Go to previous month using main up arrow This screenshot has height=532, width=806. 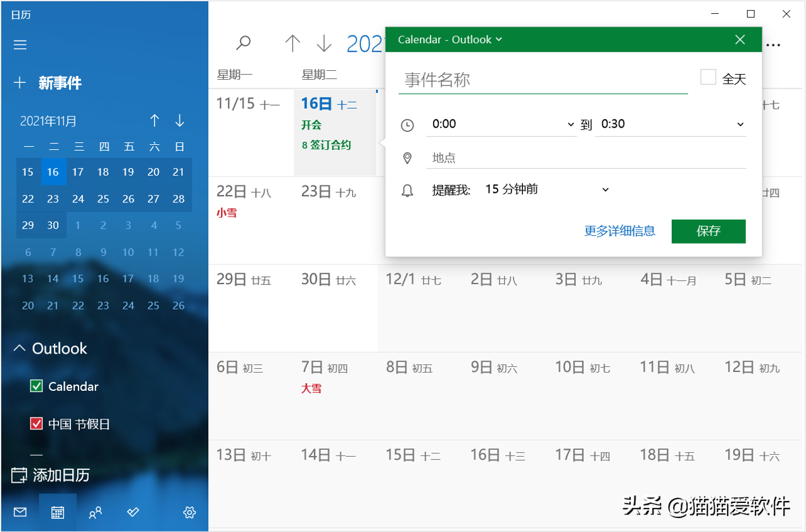tap(292, 43)
